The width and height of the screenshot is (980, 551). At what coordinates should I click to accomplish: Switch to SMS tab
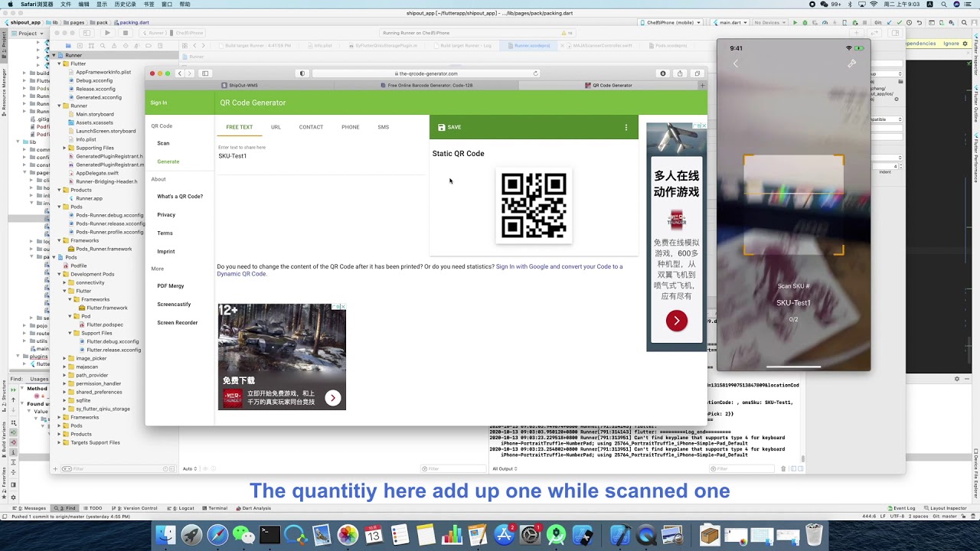pos(383,127)
